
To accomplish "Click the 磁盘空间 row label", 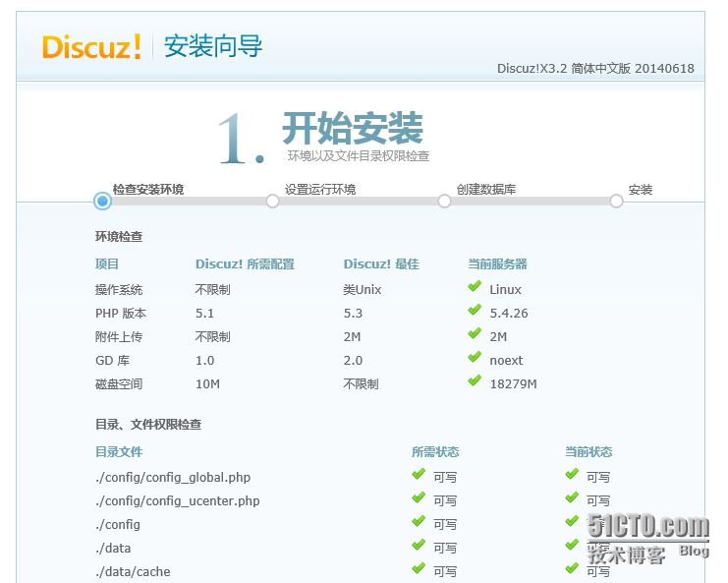I will click(x=119, y=383).
